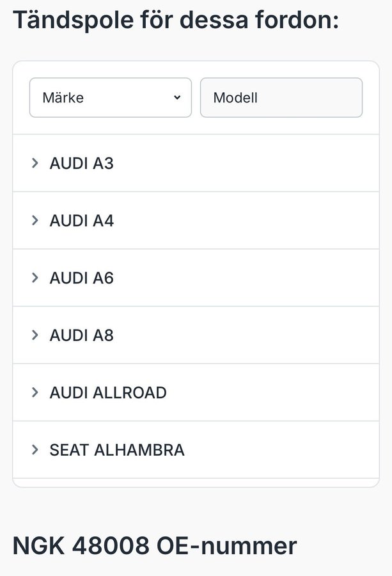392x576 pixels.
Task: Click the word 'Märke' in the brand selector
Action: click(63, 98)
